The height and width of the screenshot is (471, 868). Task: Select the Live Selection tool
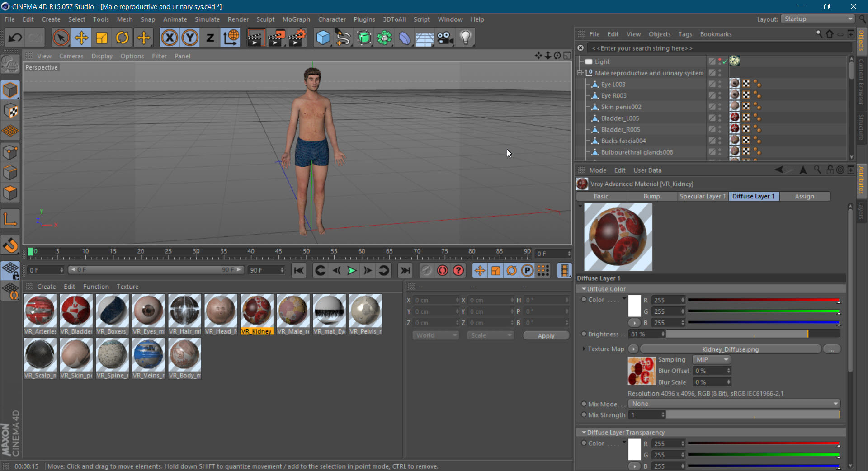[x=61, y=38]
